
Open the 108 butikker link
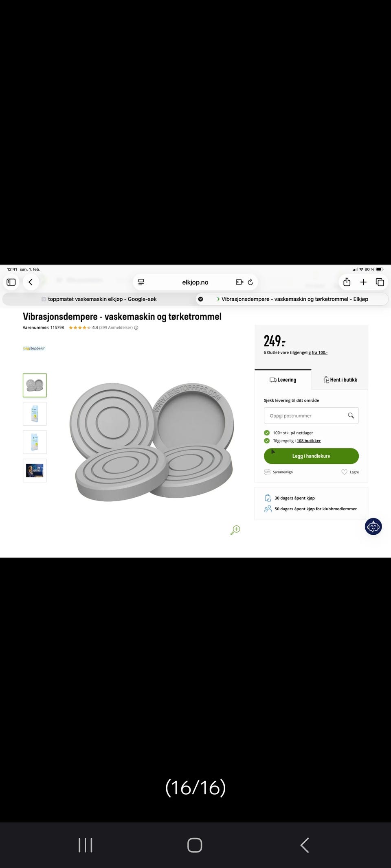tap(309, 441)
